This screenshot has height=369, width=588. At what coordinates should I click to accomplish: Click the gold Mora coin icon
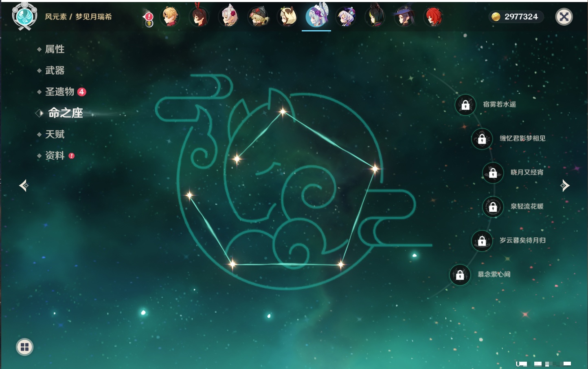click(x=496, y=17)
